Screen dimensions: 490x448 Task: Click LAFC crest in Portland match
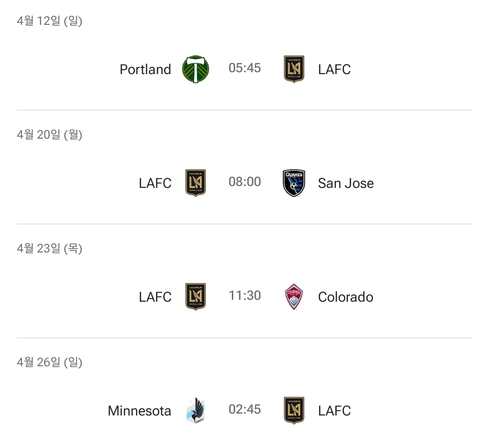pyautogui.click(x=294, y=69)
